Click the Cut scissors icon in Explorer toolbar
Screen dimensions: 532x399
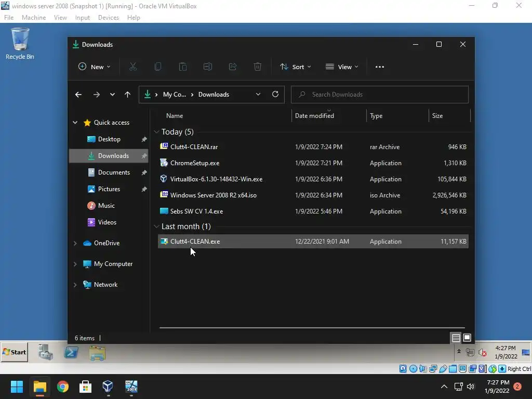click(x=132, y=67)
